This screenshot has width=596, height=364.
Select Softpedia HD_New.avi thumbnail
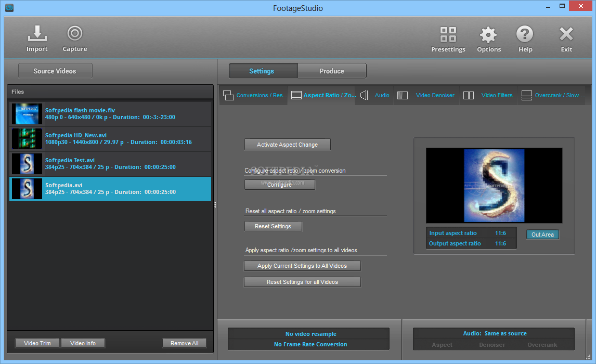(27, 139)
